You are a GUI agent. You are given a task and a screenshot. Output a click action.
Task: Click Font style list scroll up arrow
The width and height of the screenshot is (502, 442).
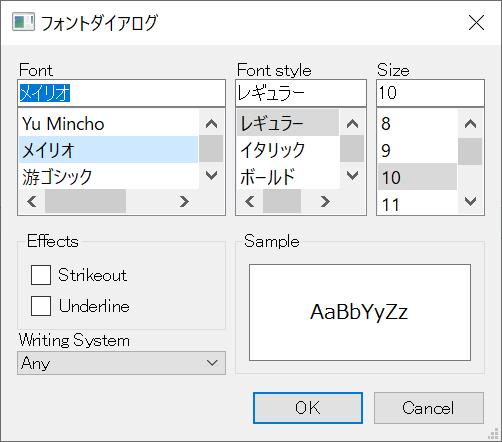tap(352, 124)
